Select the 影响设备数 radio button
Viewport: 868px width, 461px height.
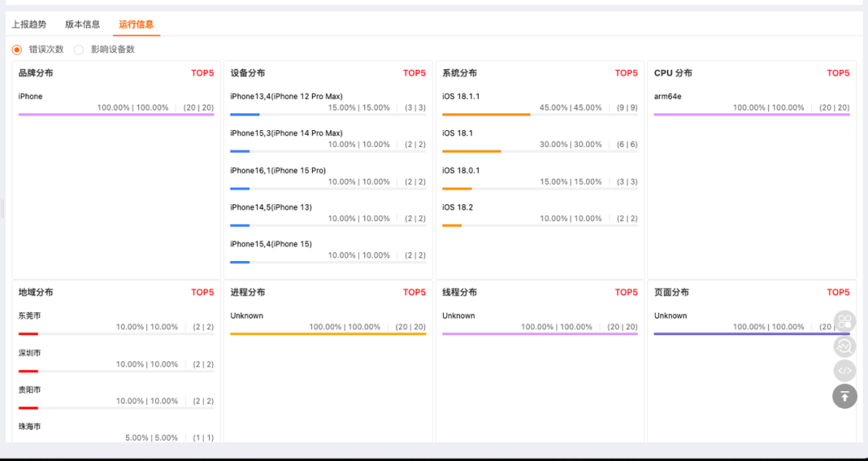click(79, 49)
